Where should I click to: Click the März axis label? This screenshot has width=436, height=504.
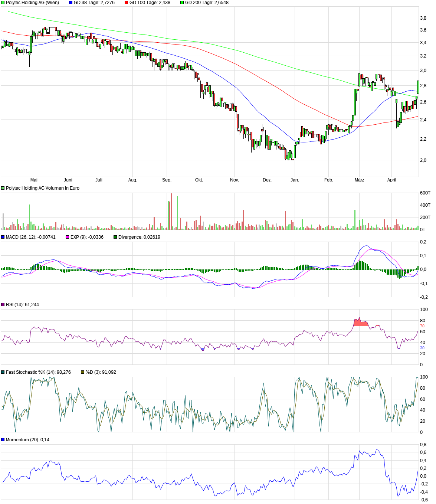pyautogui.click(x=358, y=180)
